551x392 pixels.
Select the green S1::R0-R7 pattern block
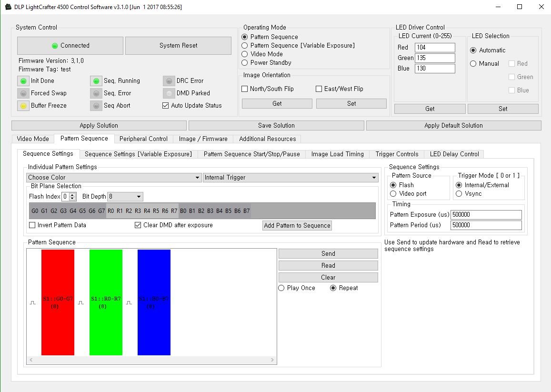[106, 302]
